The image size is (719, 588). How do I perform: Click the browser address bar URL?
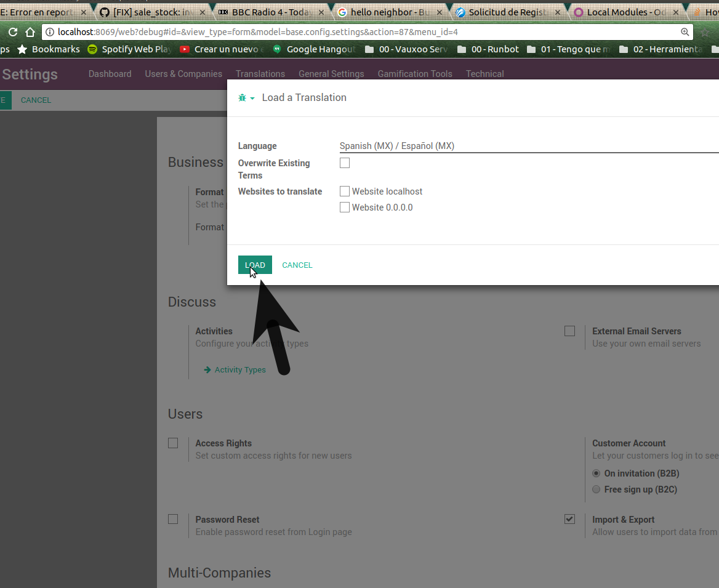[x=257, y=32]
